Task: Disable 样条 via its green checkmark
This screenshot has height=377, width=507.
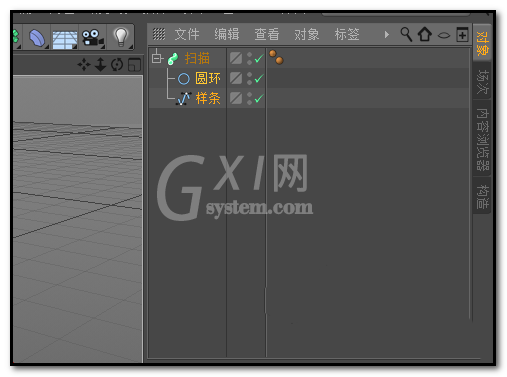Action: (259, 99)
